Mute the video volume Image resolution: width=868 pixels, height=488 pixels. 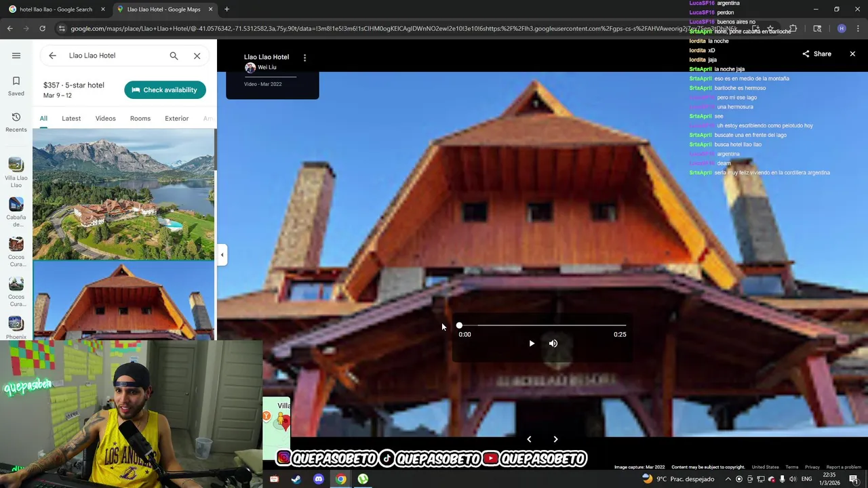[553, 344]
